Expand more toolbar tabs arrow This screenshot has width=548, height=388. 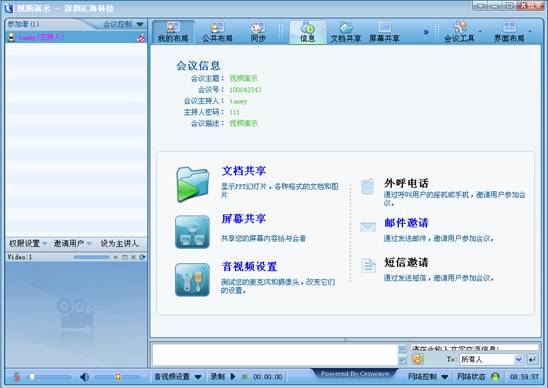(426, 32)
